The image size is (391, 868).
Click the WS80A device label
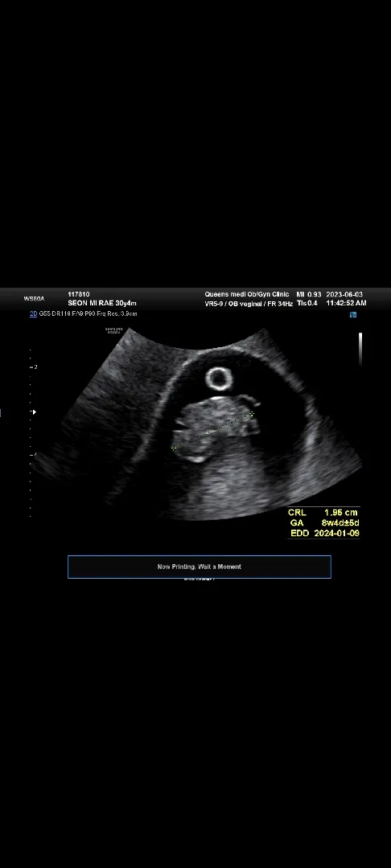coord(34,299)
